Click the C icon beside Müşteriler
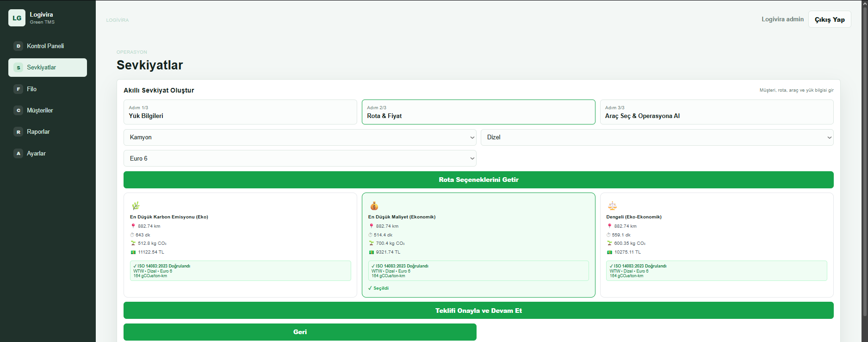This screenshot has width=868, height=342. 19,110
